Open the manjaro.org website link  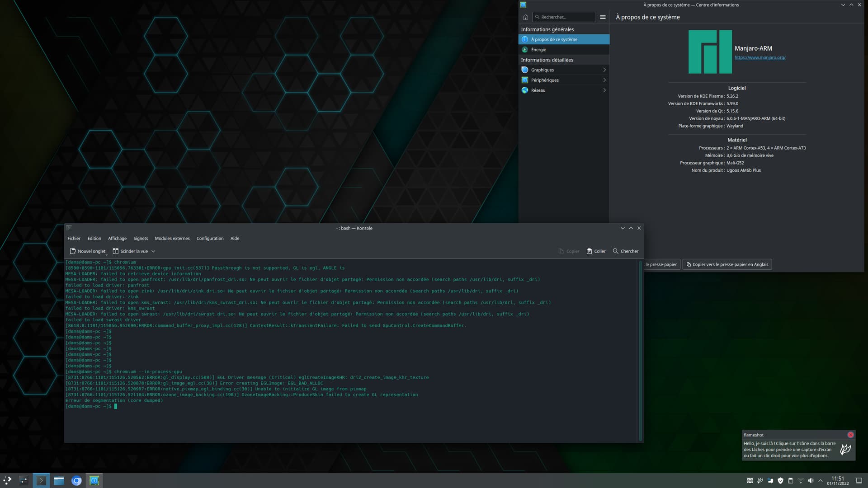pyautogui.click(x=759, y=57)
